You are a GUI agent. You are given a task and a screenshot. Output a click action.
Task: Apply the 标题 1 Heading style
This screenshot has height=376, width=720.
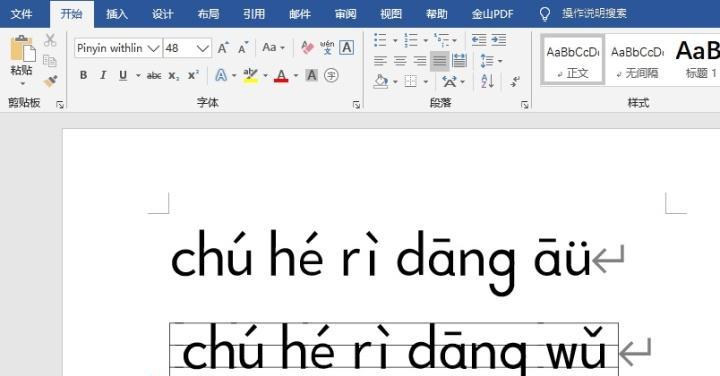tap(697, 59)
